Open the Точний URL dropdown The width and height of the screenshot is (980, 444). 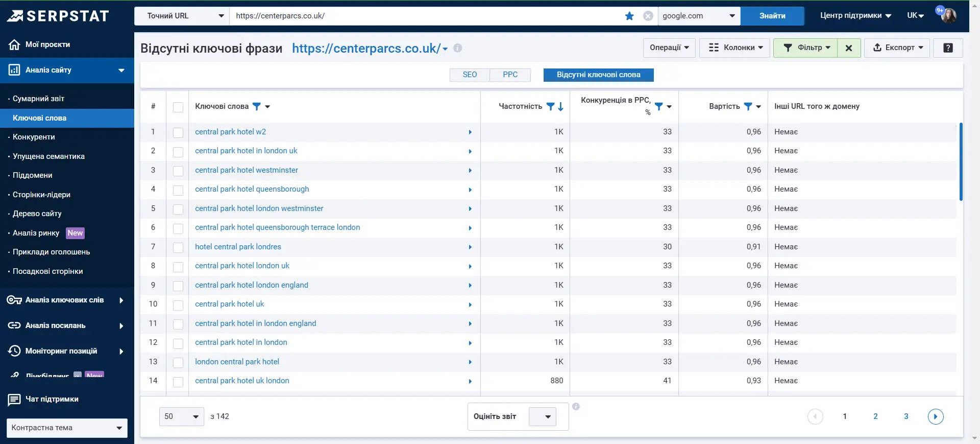(x=182, y=16)
